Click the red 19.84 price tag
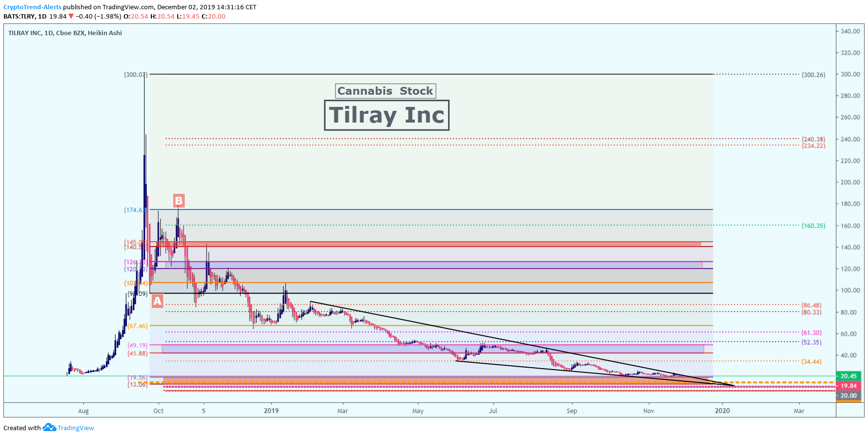This screenshot has height=437, width=868. tap(848, 386)
